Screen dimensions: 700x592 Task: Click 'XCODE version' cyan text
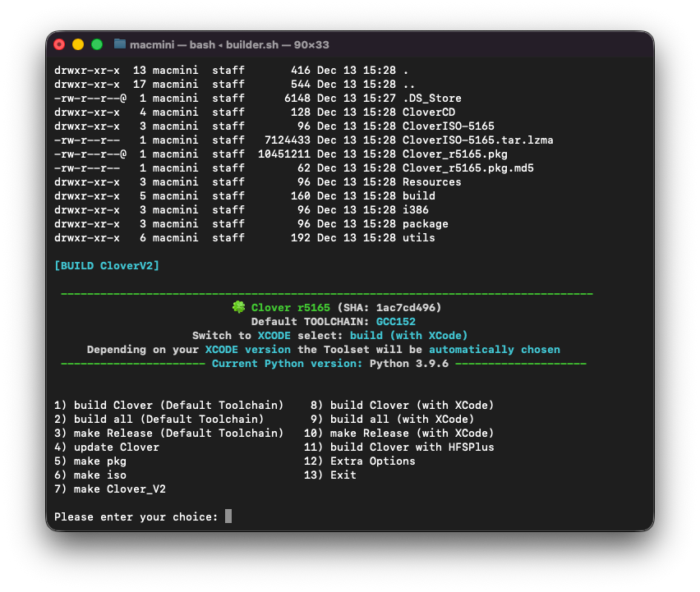[248, 350]
